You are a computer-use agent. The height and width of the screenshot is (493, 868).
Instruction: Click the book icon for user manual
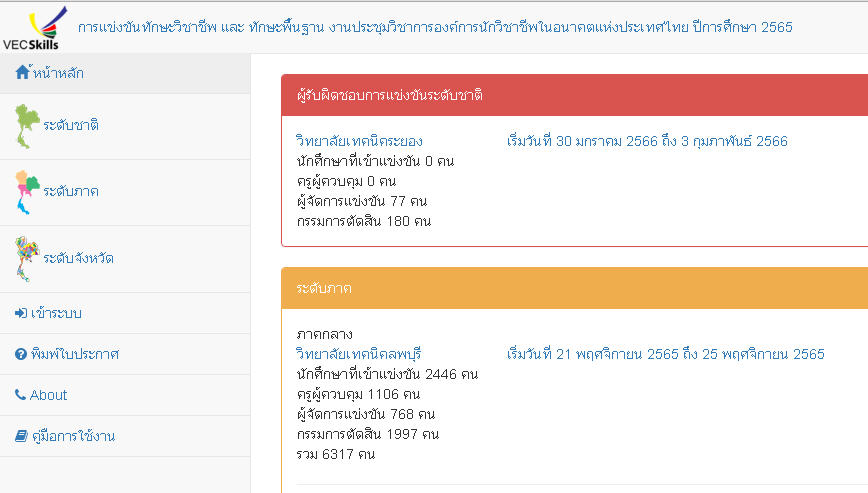[21, 436]
